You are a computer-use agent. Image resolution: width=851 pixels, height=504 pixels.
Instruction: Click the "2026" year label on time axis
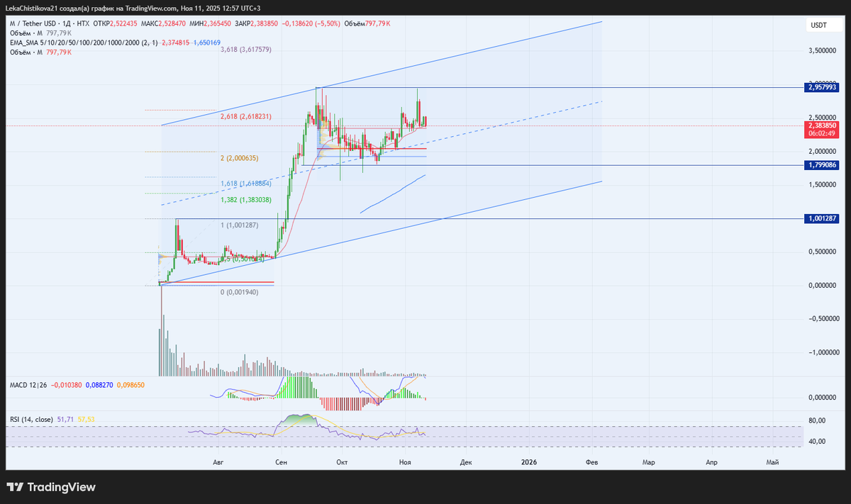point(528,461)
